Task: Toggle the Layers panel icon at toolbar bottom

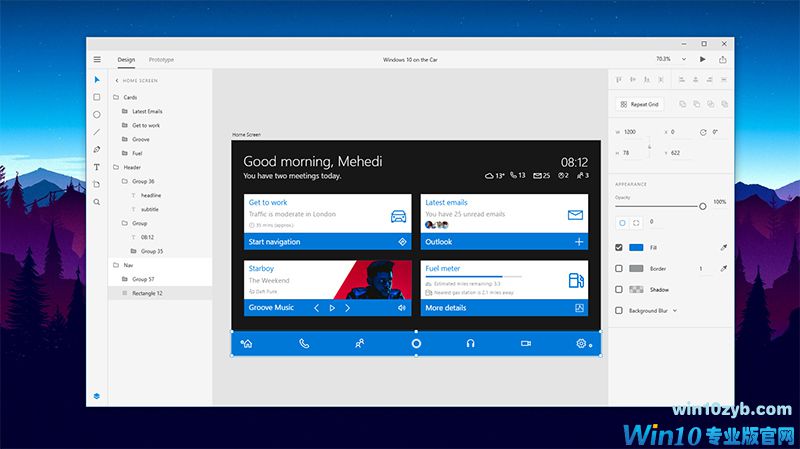Action: pos(97,396)
